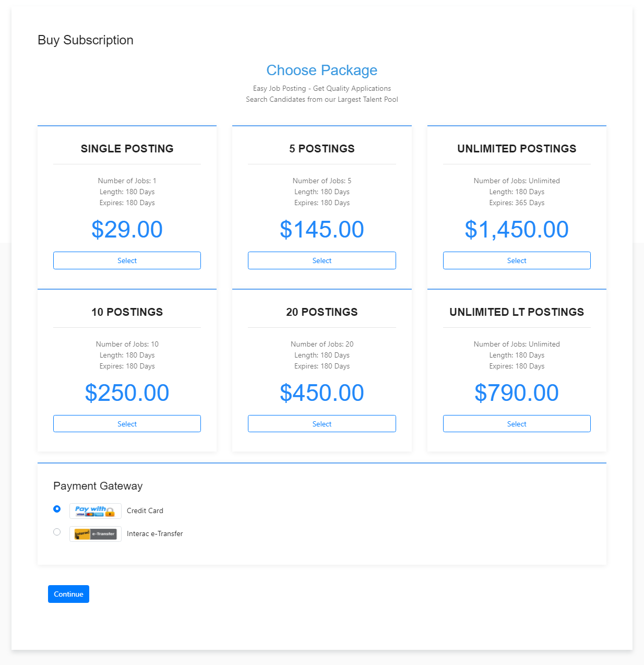The image size is (644, 665).
Task: Choose the Unlimited Postings package
Action: tap(517, 260)
